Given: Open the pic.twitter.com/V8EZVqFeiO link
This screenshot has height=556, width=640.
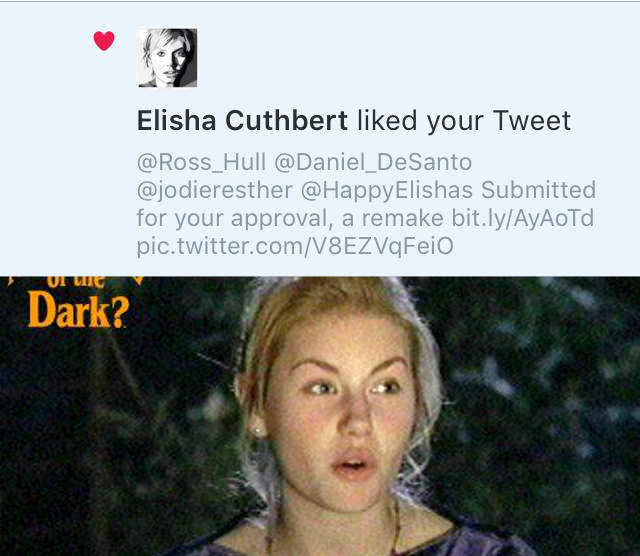Looking at the screenshot, I should point(295,246).
